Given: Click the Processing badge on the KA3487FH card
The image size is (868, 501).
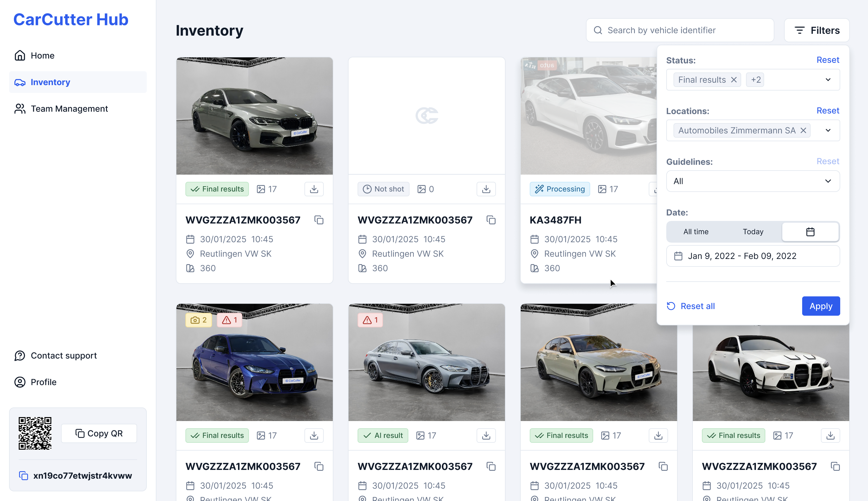Looking at the screenshot, I should 560,189.
